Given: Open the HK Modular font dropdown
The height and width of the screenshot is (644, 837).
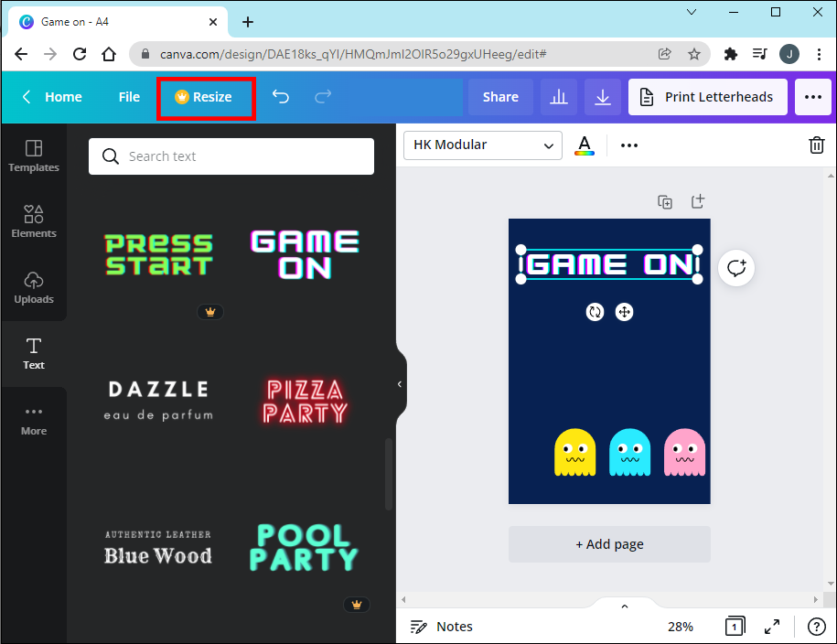Looking at the screenshot, I should pyautogui.click(x=483, y=145).
